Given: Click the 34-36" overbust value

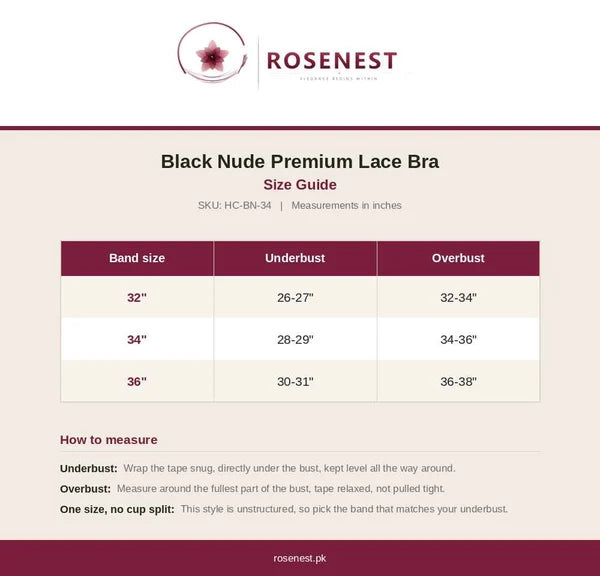Looking at the screenshot, I should (458, 339).
